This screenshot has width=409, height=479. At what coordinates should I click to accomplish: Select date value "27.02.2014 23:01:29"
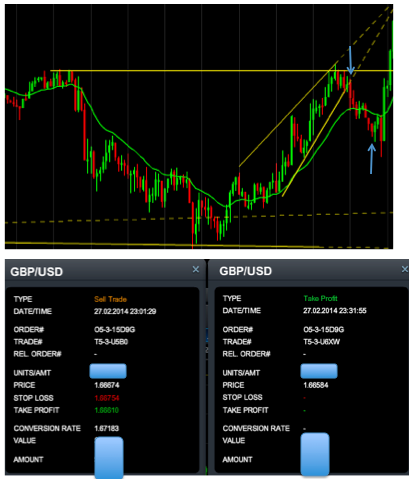pos(125,311)
